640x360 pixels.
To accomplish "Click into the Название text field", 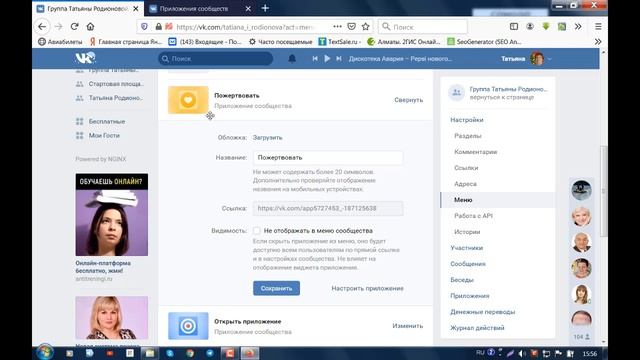I will pos(328,158).
